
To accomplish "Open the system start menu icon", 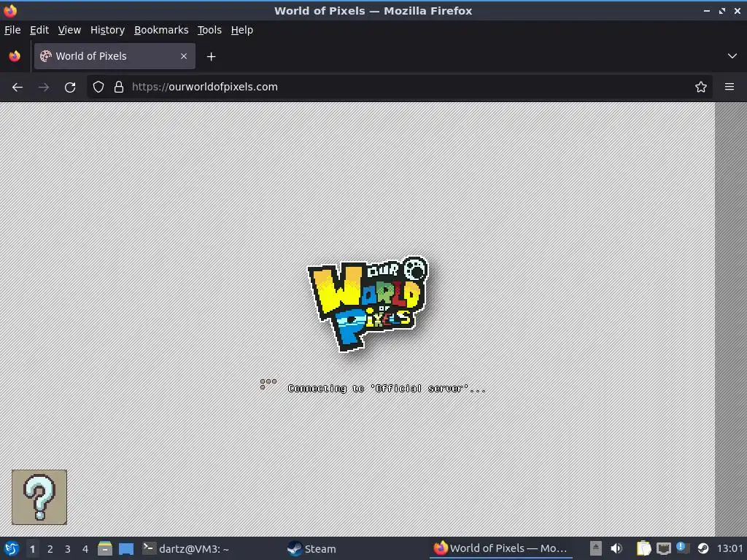I will (12, 548).
